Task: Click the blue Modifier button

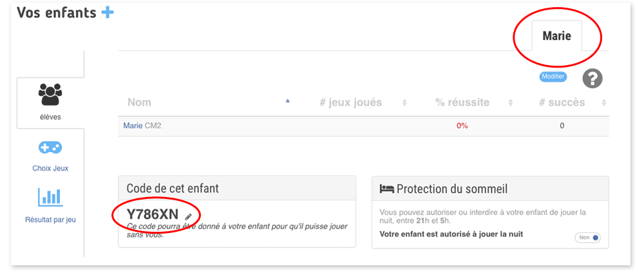Action: pyautogui.click(x=553, y=77)
